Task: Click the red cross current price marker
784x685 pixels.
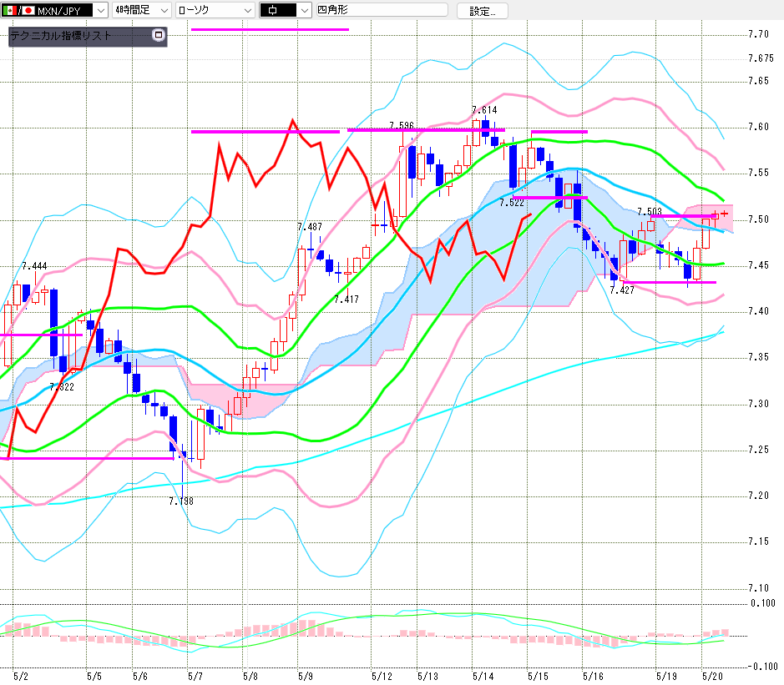Action: pos(724,214)
